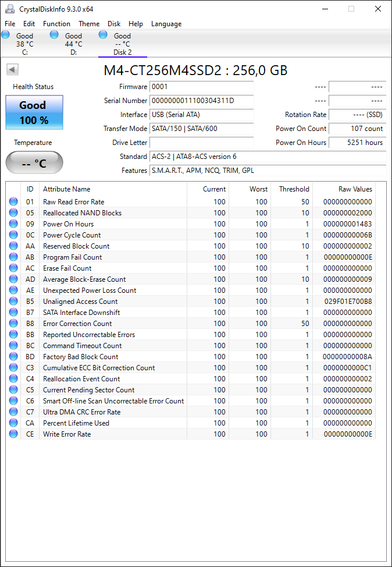This screenshot has height=567, width=392.
Task: Open the File menu
Action: 10,24
